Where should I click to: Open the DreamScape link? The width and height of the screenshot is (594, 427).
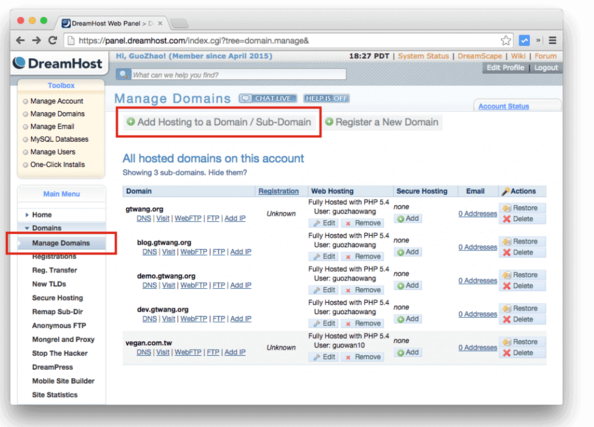pyautogui.click(x=479, y=56)
